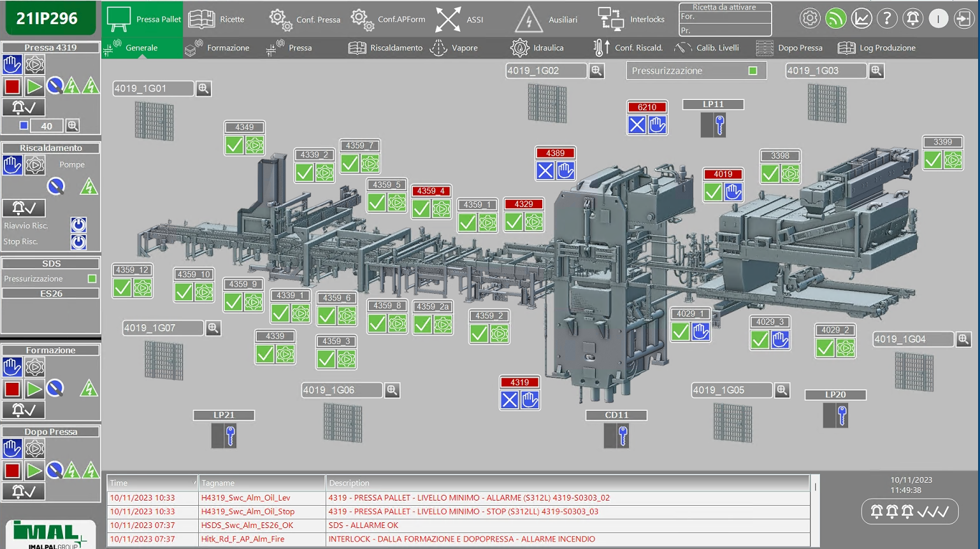Click the ES26 button
The image size is (980, 549).
[51, 294]
